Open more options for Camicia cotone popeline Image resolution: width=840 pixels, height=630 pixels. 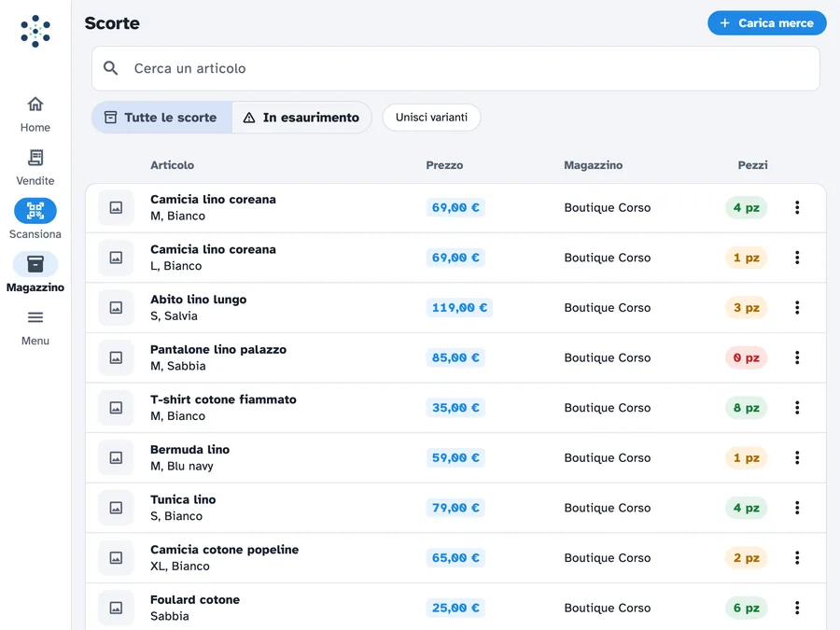pos(797,558)
